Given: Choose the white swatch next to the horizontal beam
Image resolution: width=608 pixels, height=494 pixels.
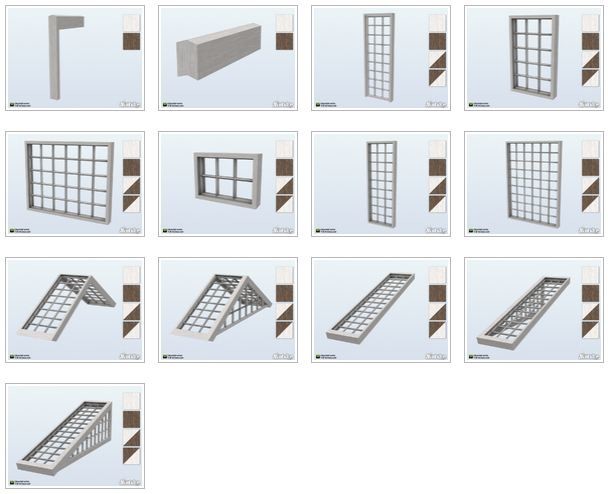Looking at the screenshot, I should pos(284,23).
